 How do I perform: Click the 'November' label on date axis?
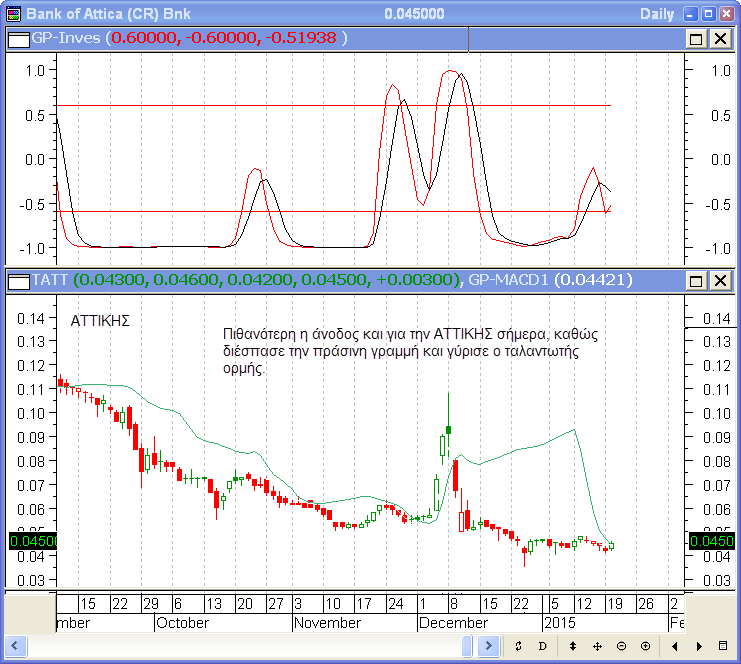click(327, 623)
